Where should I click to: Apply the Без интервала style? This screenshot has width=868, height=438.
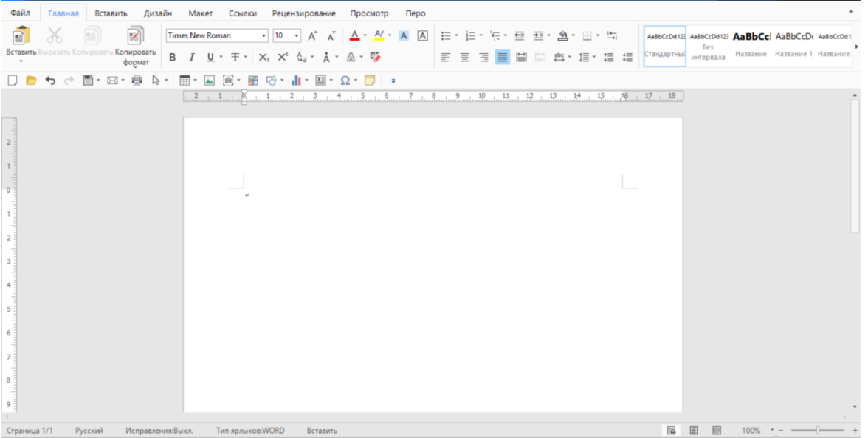[709, 46]
